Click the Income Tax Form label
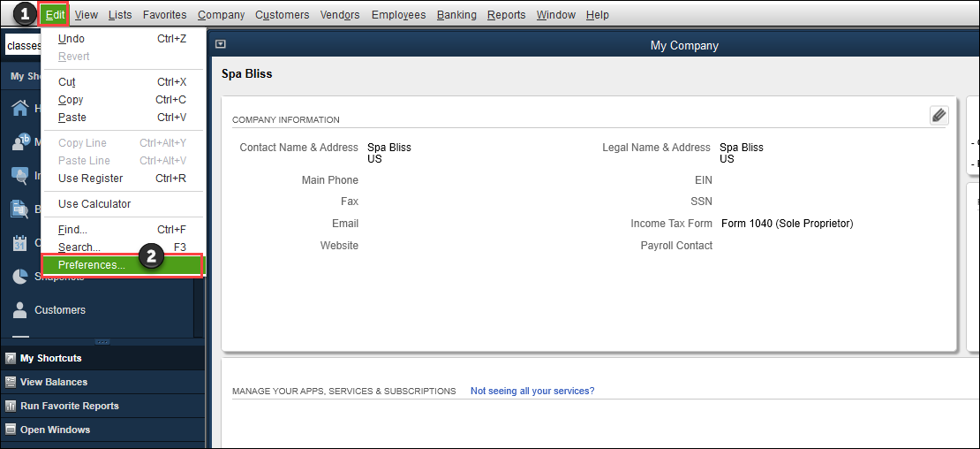 (x=671, y=224)
